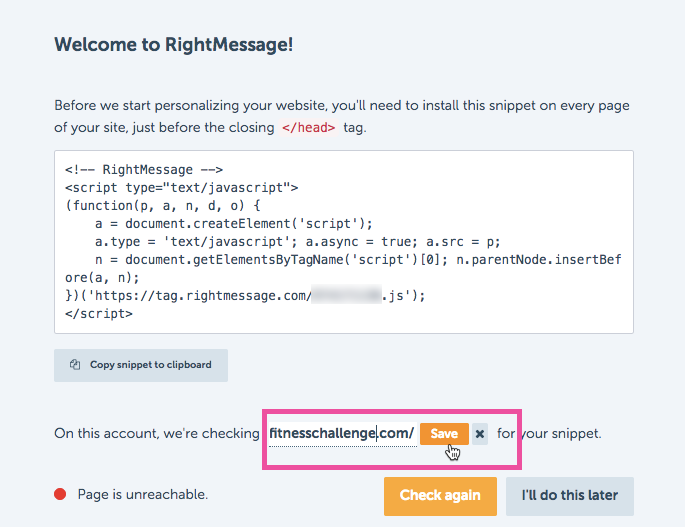
Task: Click the "a.type = 'text/javascript'" code line
Action: point(298,242)
